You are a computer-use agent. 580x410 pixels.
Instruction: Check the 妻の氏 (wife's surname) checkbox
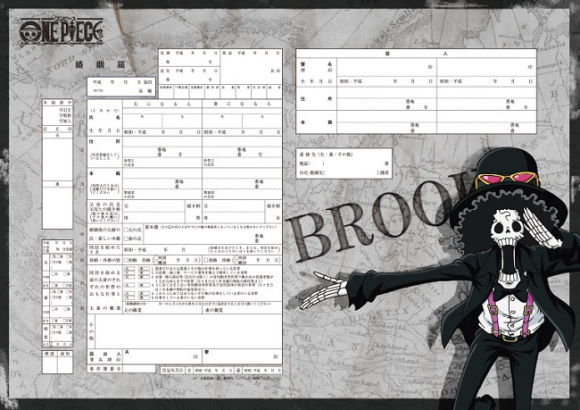[x=126, y=238]
